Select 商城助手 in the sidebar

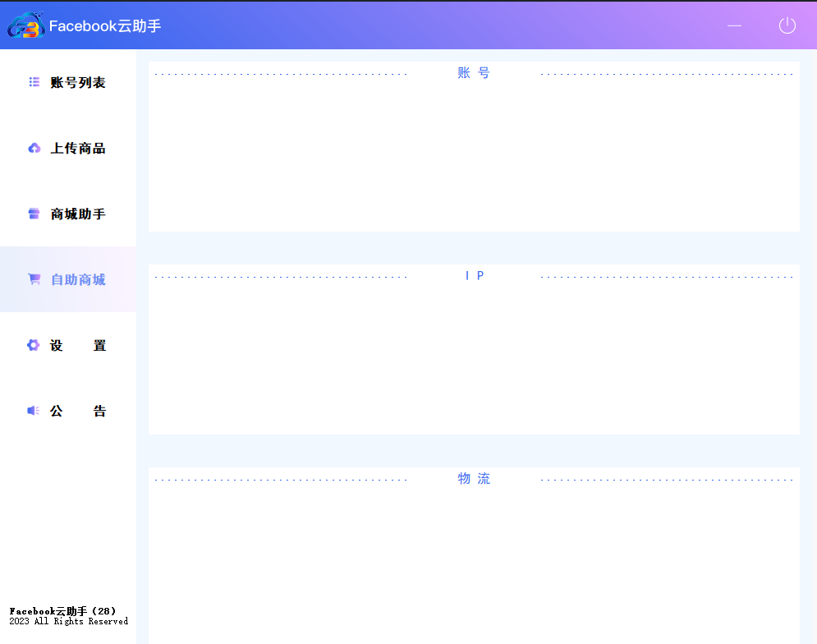point(78,214)
